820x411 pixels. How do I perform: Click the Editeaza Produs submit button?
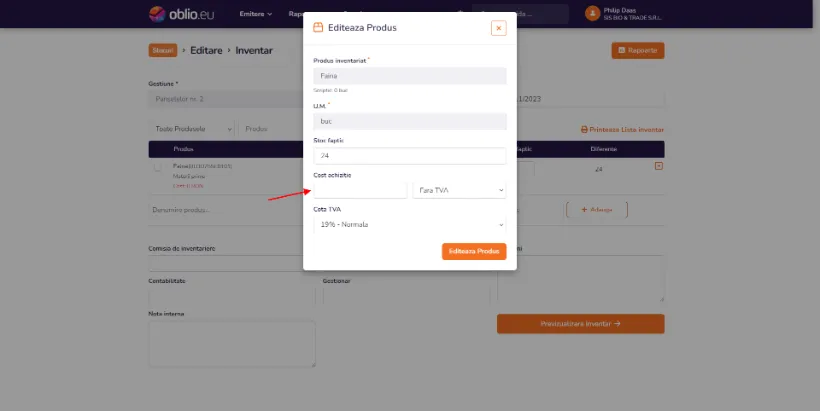pyautogui.click(x=474, y=252)
